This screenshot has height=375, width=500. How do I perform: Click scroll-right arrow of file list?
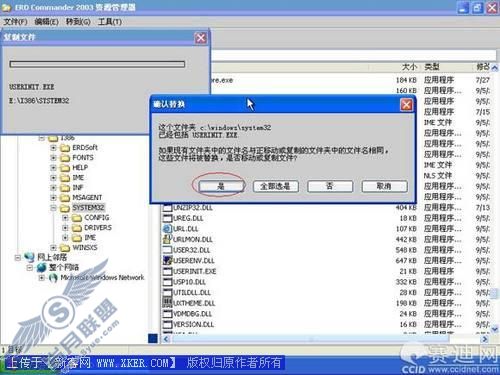tap(485, 339)
